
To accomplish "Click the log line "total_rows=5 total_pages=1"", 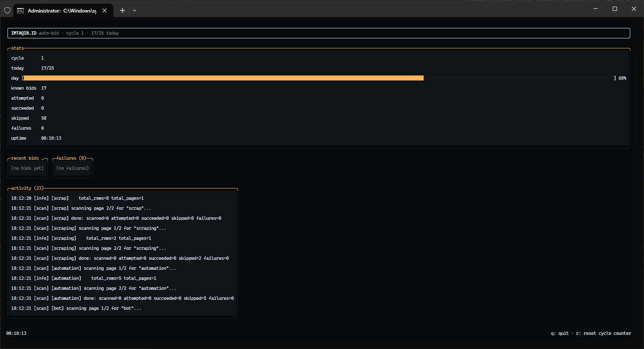I will 84,278.
